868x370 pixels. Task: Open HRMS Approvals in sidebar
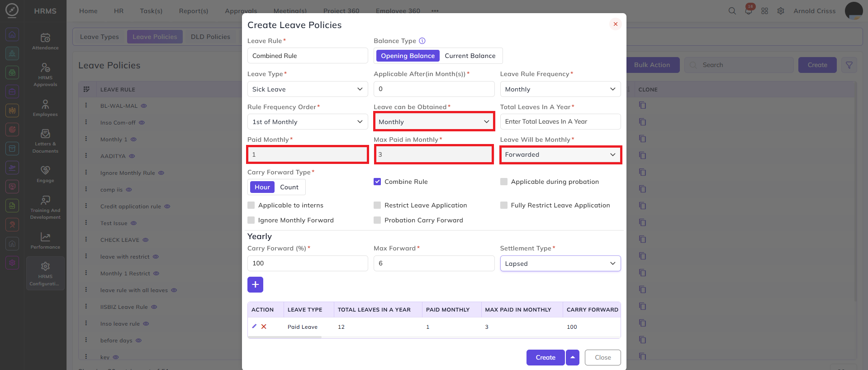(x=45, y=74)
